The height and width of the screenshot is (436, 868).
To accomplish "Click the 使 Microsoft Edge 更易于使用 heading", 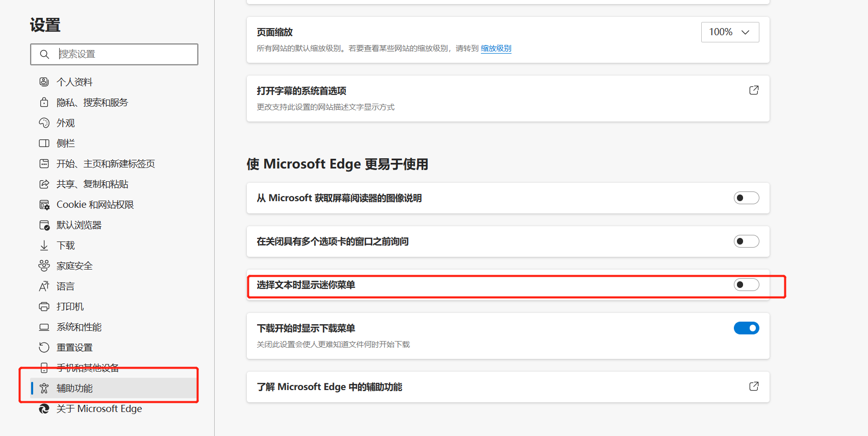I will coord(338,164).
